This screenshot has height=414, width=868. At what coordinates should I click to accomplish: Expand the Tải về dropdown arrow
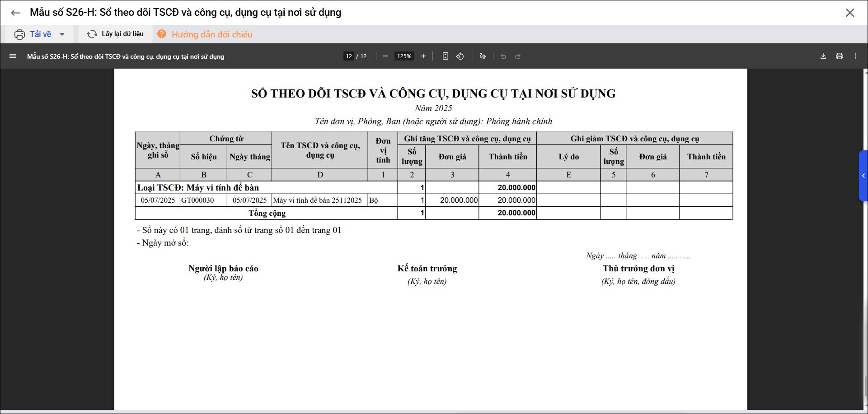tap(62, 34)
